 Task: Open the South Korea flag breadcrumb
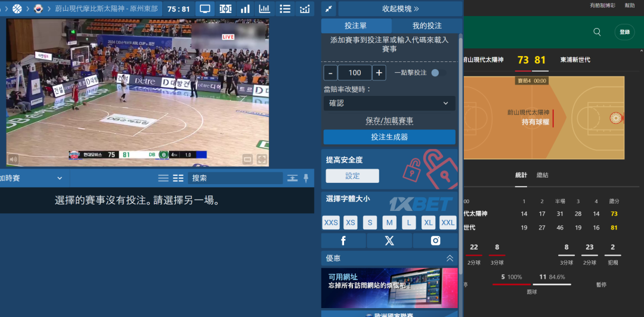tap(39, 8)
